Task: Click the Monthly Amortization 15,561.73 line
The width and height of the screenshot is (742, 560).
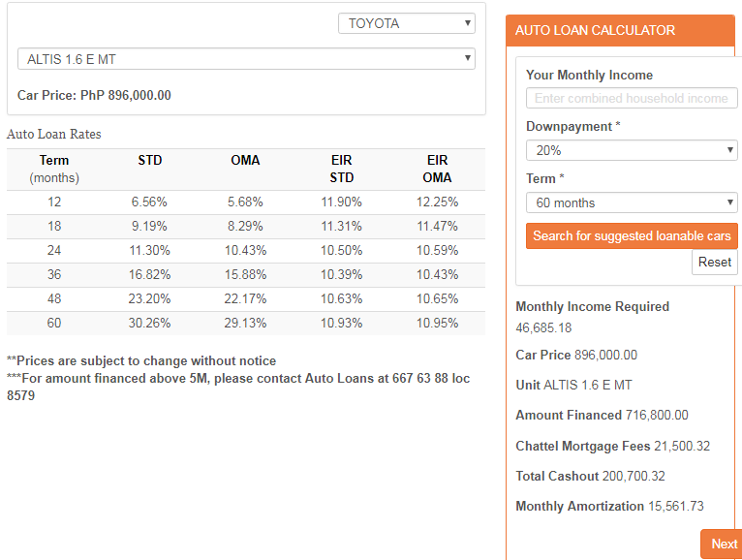Action: pos(609,506)
